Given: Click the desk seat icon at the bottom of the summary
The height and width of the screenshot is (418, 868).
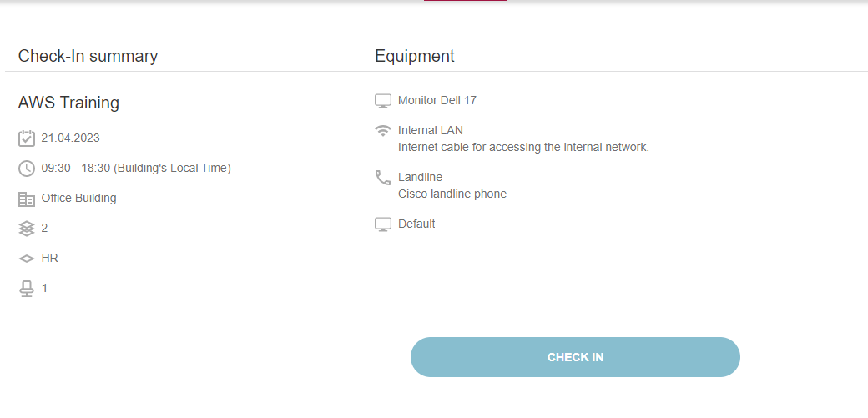Looking at the screenshot, I should tap(27, 289).
